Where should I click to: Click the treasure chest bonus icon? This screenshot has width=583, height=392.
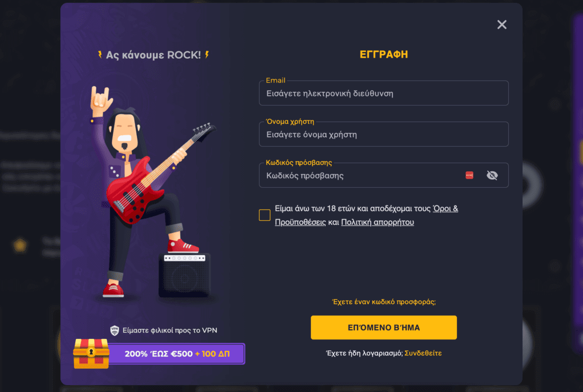click(x=91, y=353)
